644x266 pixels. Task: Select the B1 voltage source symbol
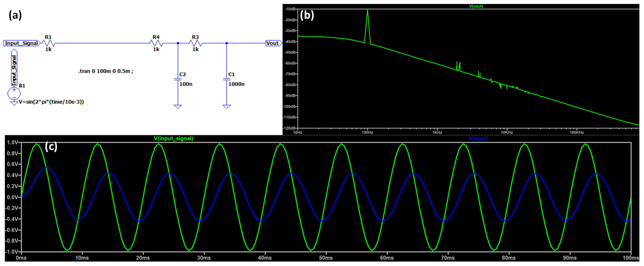pyautogui.click(x=14, y=94)
